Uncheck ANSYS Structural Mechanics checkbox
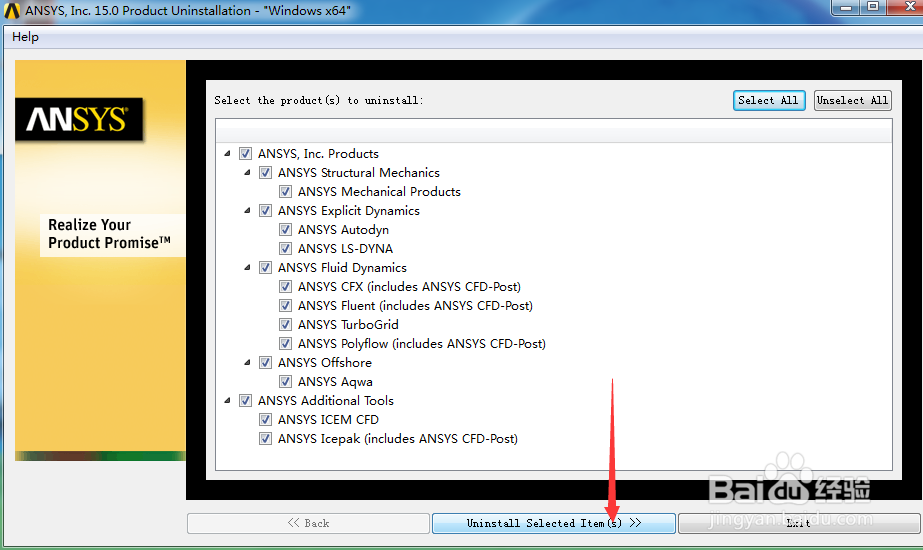The width and height of the screenshot is (923, 550). pos(265,173)
